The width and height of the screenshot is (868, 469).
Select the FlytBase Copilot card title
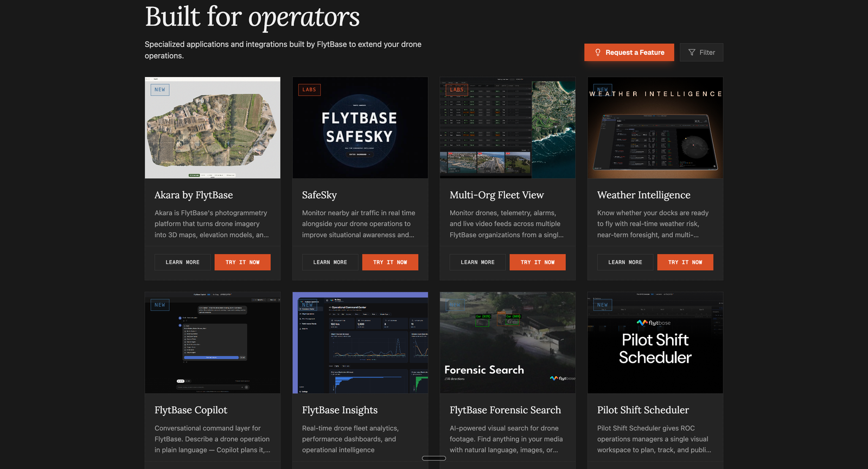pyautogui.click(x=191, y=410)
